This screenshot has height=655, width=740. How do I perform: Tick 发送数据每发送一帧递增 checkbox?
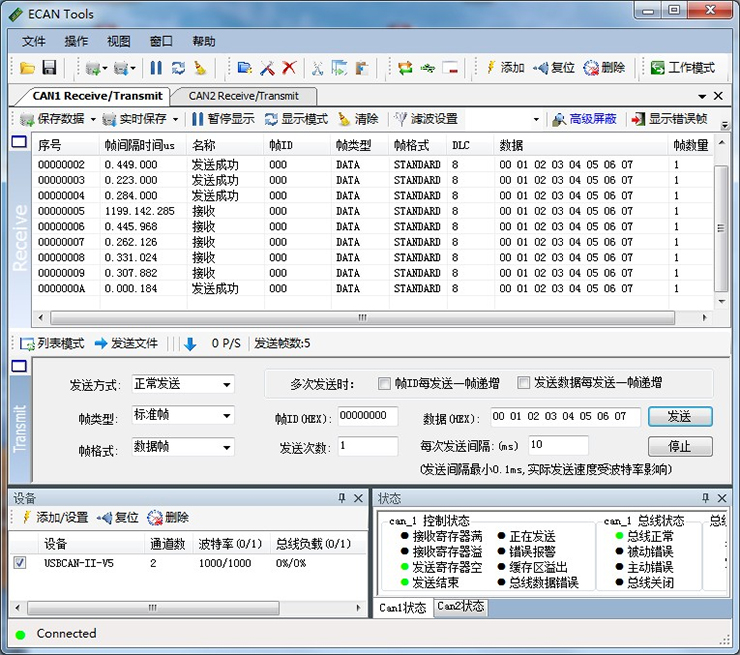tap(523, 383)
